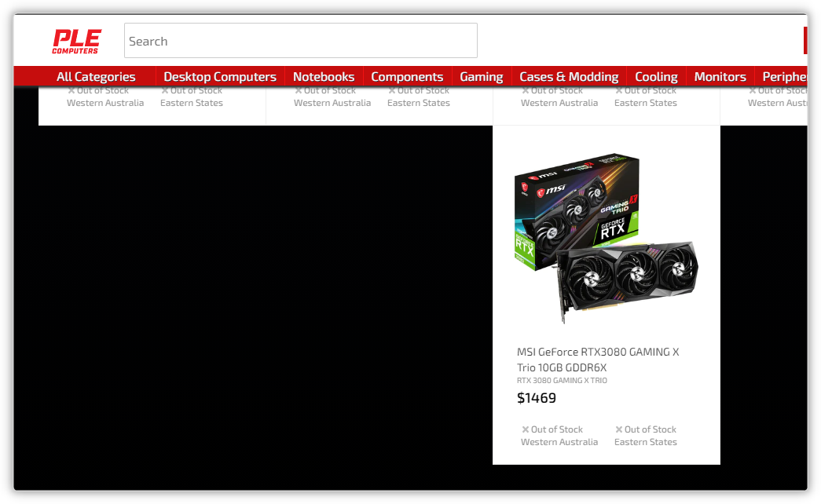Open the Cooling category

point(656,76)
